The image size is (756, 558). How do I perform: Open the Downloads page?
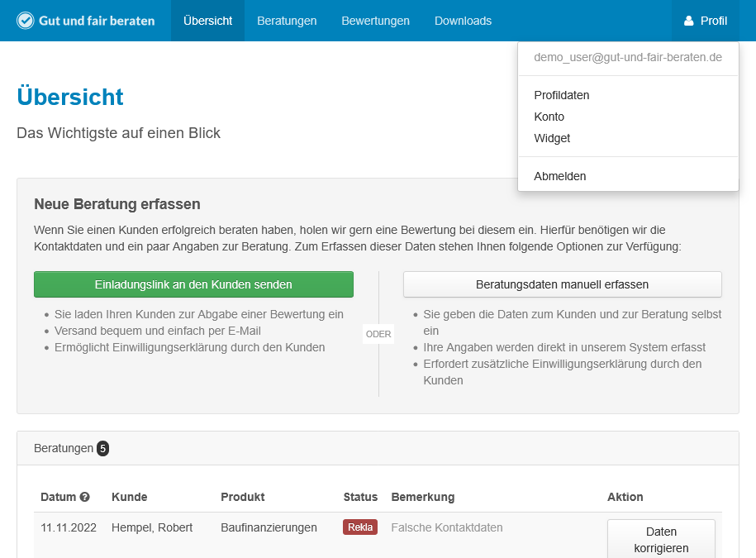tap(463, 21)
